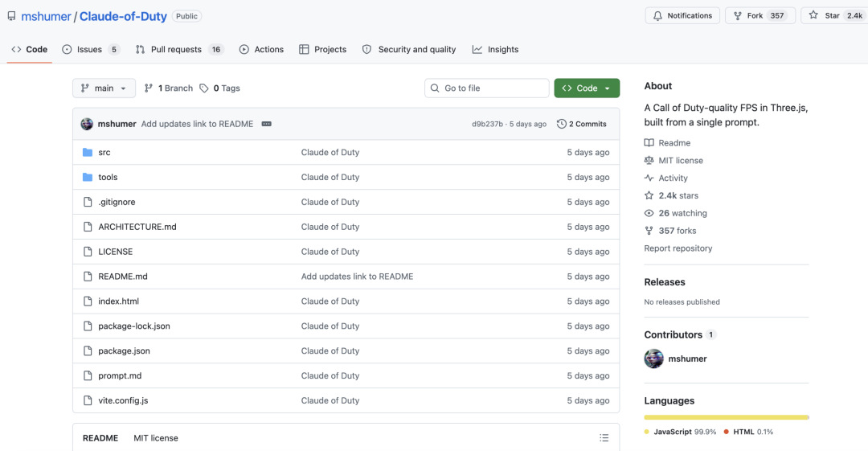Viewport: 868px width, 451px height.
Task: Open the Releases heading link
Action: 665,282
